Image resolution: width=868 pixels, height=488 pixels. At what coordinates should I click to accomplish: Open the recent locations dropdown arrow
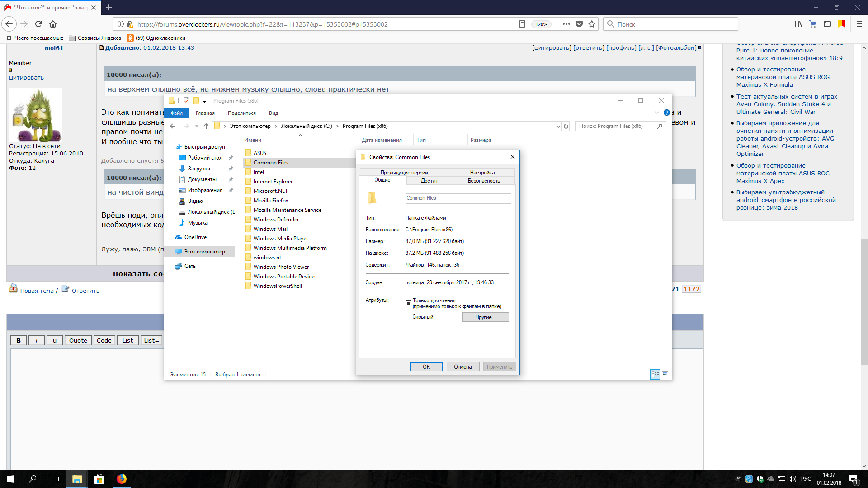pos(197,126)
